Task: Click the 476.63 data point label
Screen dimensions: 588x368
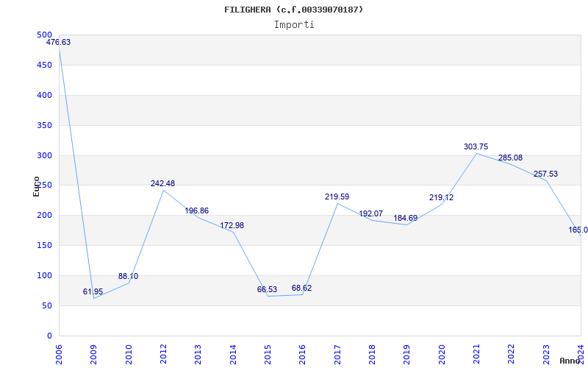Action: [x=59, y=43]
